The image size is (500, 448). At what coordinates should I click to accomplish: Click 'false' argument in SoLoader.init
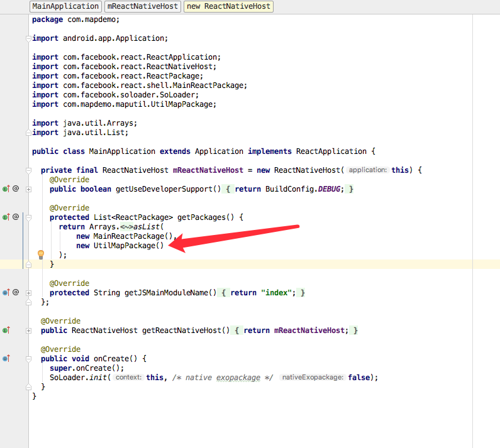pos(358,378)
